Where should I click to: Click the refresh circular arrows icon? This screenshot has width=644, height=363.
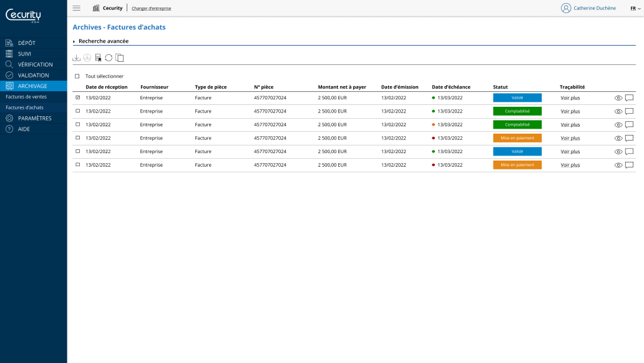click(x=109, y=58)
